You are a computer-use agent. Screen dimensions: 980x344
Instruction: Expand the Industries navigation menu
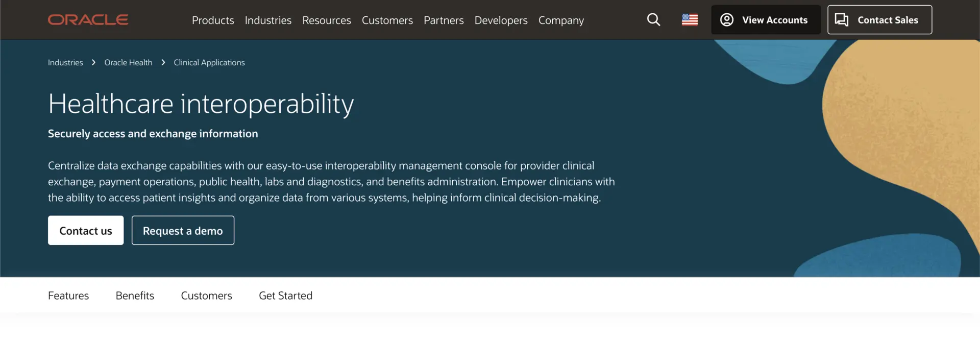(268, 20)
